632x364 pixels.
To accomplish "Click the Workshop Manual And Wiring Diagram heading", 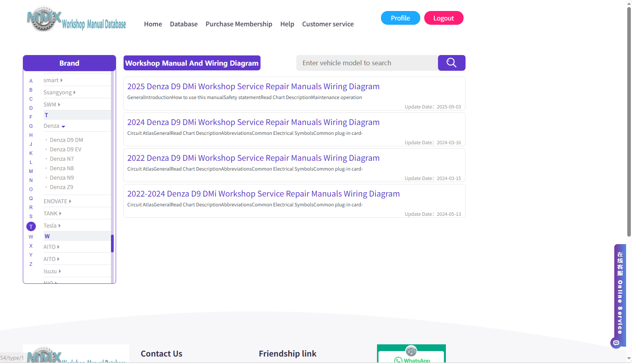I will click(192, 63).
